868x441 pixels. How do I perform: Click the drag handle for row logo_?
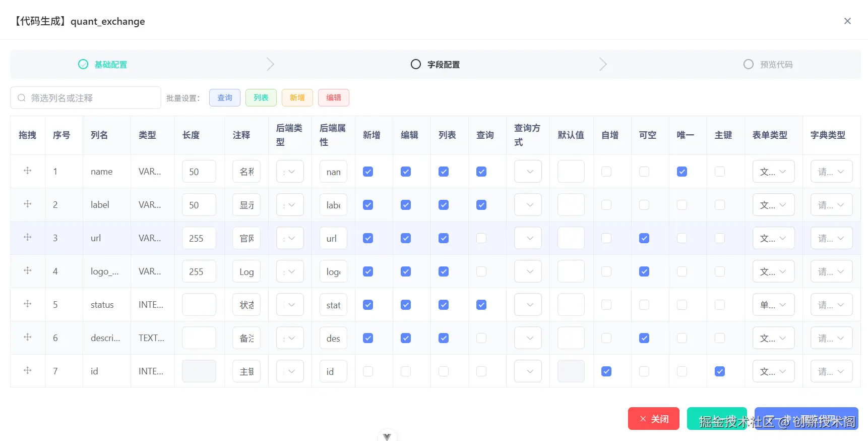(x=28, y=270)
